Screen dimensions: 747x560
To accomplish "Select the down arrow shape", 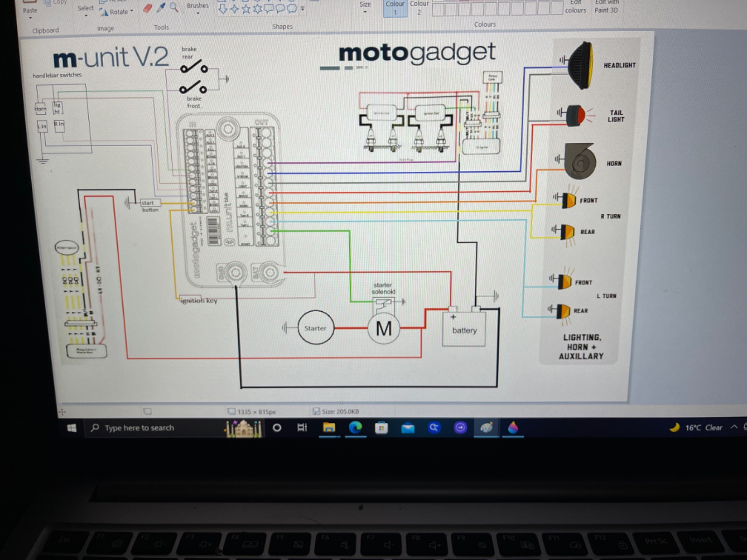I will click(x=223, y=9).
